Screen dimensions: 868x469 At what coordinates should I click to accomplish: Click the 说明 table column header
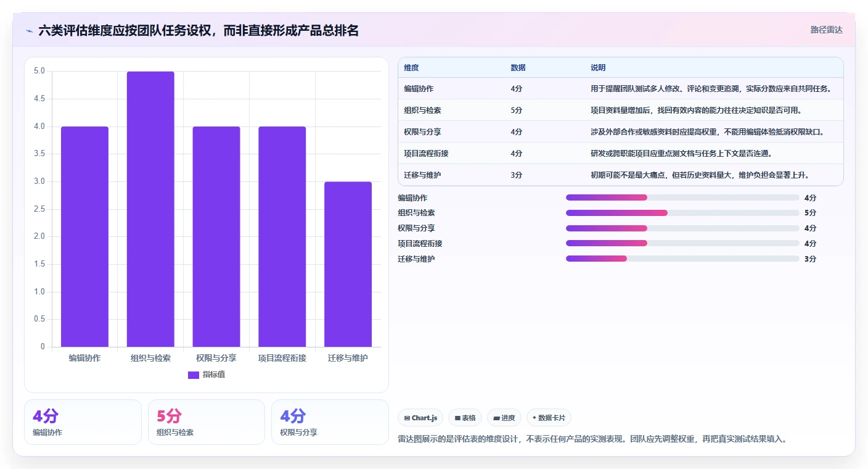[x=598, y=68]
